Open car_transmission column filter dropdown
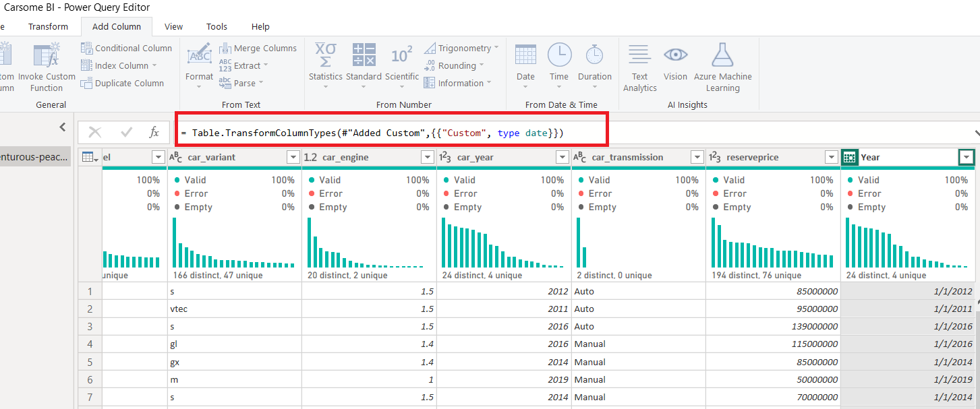The height and width of the screenshot is (409, 980). [697, 157]
